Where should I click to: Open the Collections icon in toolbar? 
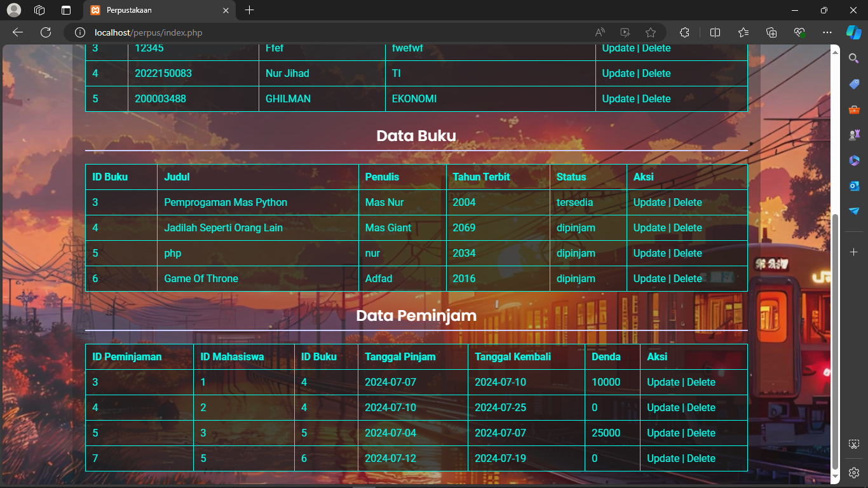(x=771, y=32)
